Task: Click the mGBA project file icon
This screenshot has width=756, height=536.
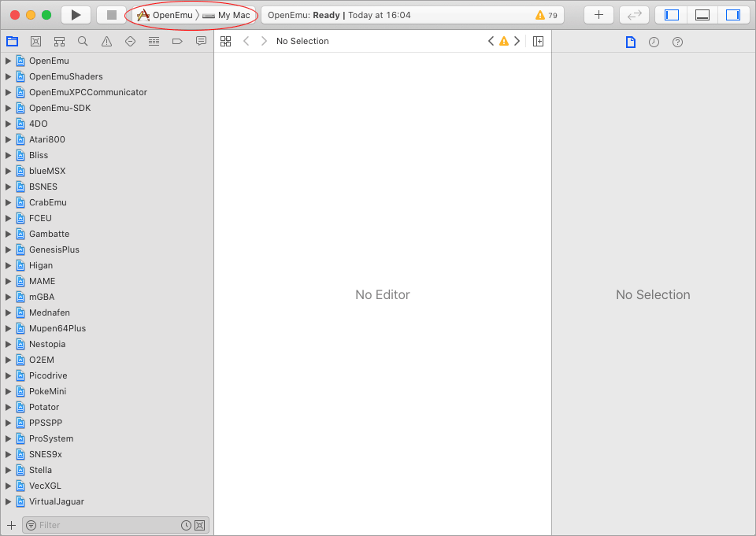Action: pyautogui.click(x=20, y=297)
